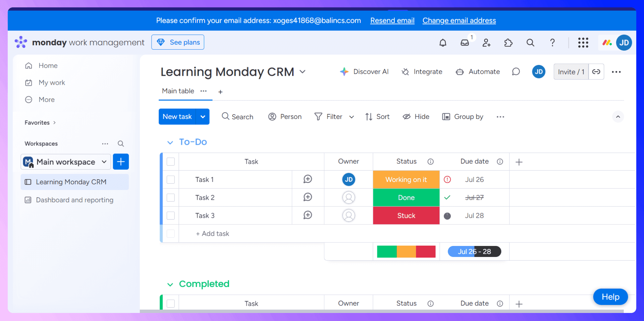Click the See plans button
Screen dimensions: 644x321
point(178,42)
